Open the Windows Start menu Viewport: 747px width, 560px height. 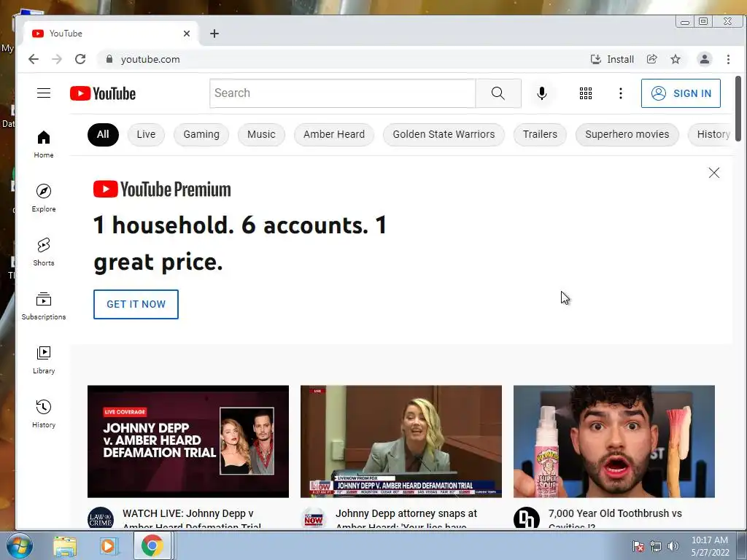18,545
